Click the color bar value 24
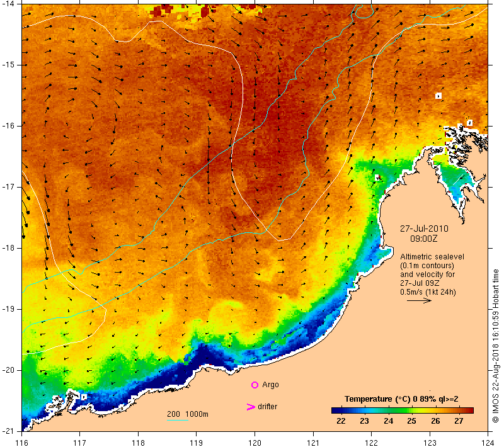This screenshot has height=447, width=504. click(x=388, y=421)
